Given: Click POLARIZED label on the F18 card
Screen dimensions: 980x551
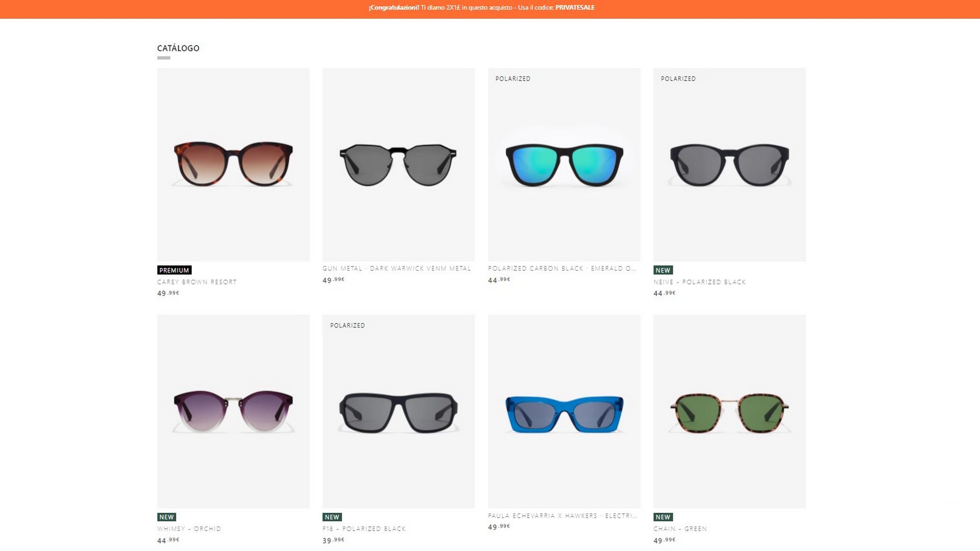Looking at the screenshot, I should tap(348, 325).
